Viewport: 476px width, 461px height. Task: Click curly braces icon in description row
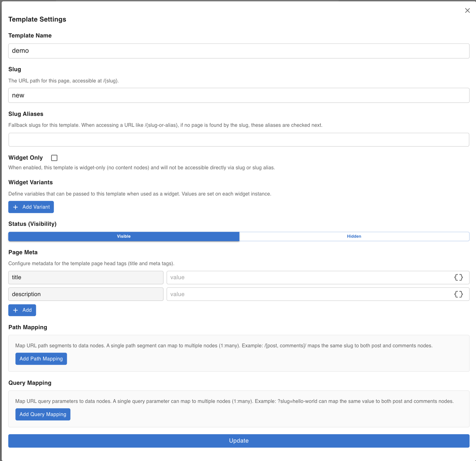click(x=458, y=294)
